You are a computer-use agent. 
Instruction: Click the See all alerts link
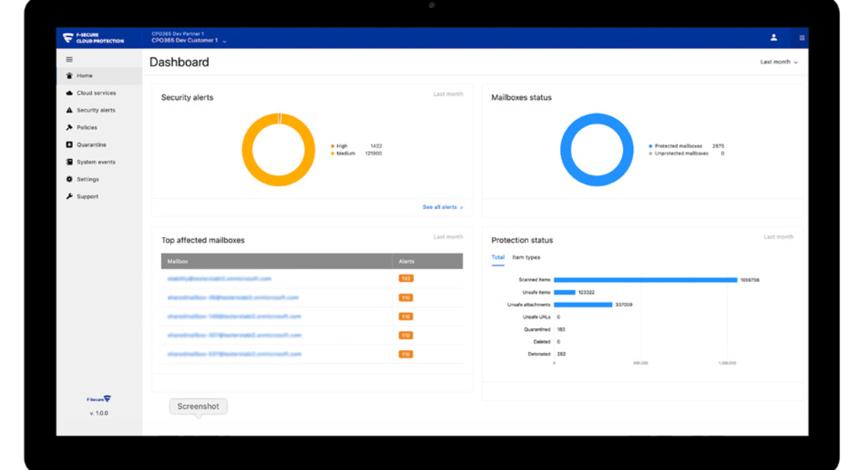pyautogui.click(x=442, y=208)
